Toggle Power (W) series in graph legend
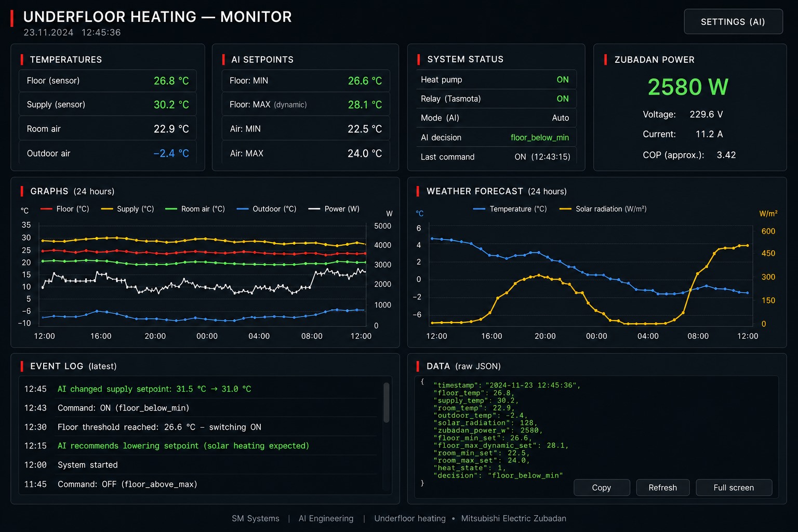Viewport: 798px width, 532px height. [x=334, y=209]
